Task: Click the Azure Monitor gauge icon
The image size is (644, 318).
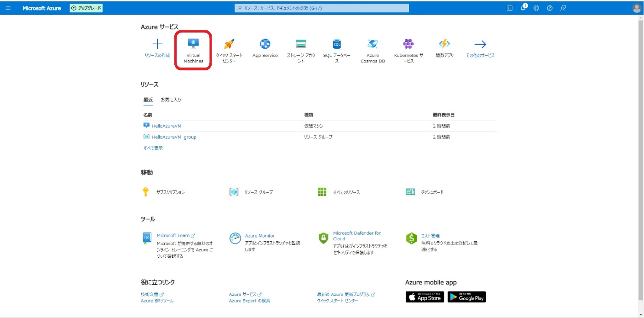Action: (x=235, y=238)
